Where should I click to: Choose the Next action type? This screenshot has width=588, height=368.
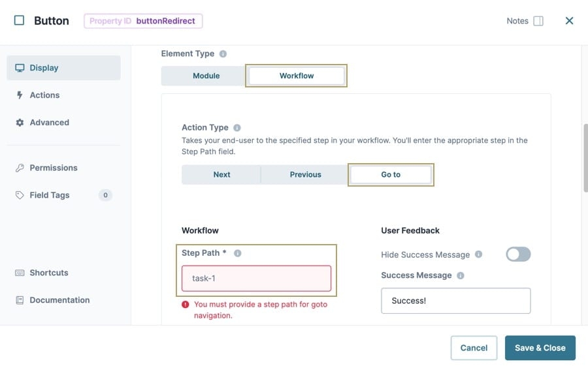click(x=221, y=174)
